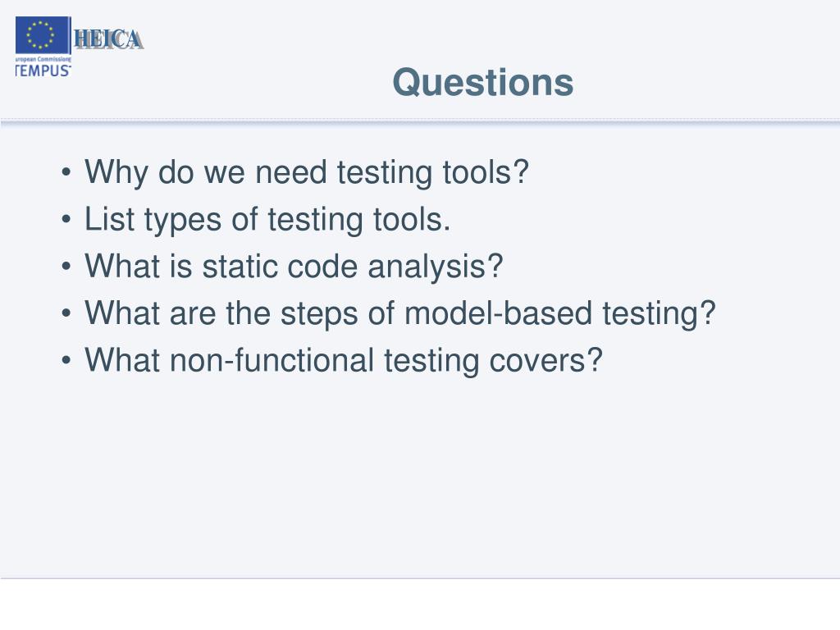Click the HEICA logo text
The height and width of the screenshot is (630, 840).
[109, 39]
